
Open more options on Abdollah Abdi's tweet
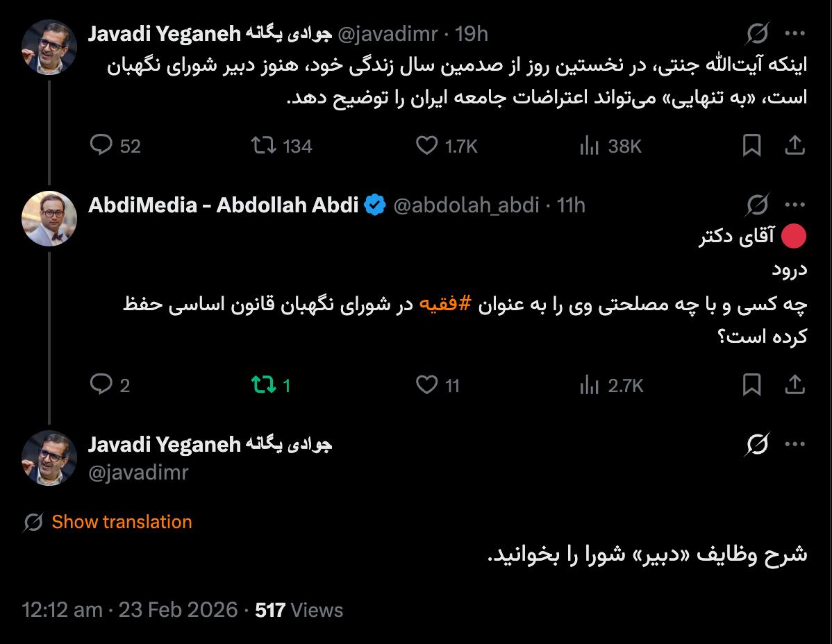coord(794,205)
